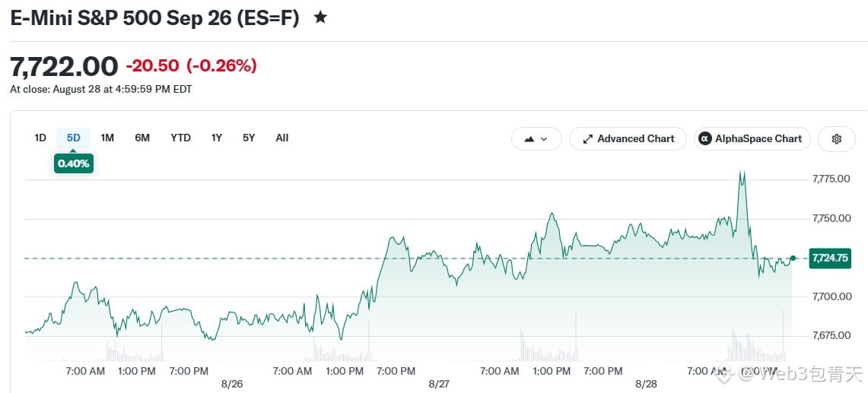Select the 5D time range
This screenshot has height=393, width=868.
74,138
